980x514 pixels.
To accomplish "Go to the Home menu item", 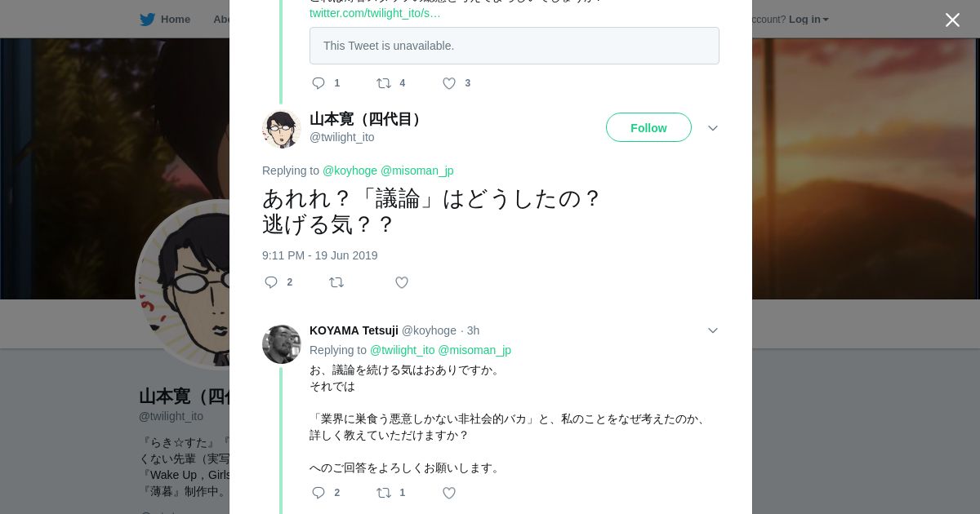I will click(175, 20).
